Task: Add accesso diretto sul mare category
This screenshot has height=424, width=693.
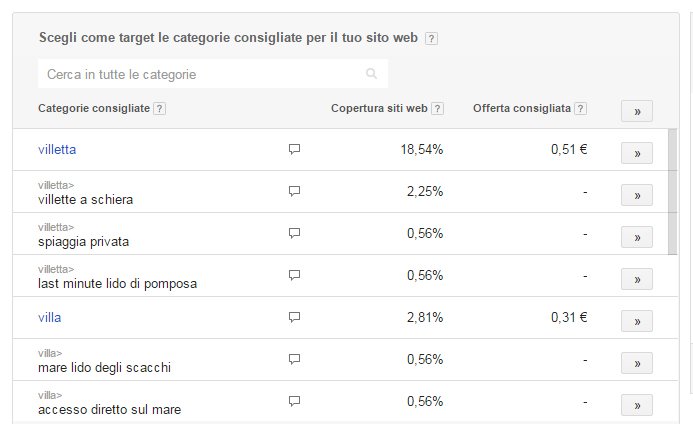Action: (637, 405)
